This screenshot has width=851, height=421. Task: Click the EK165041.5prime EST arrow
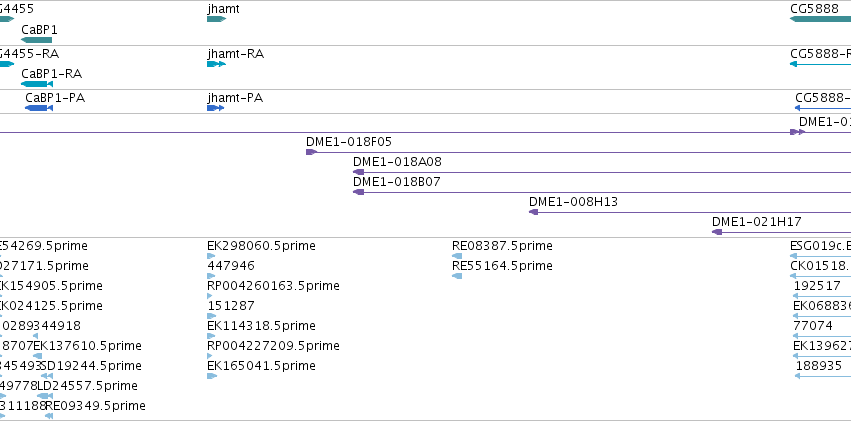tap(212, 376)
